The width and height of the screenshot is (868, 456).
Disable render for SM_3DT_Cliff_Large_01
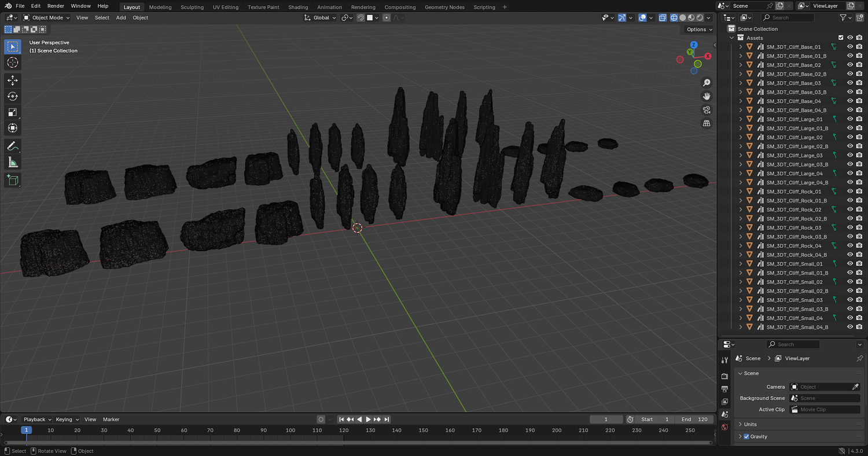tap(859, 119)
